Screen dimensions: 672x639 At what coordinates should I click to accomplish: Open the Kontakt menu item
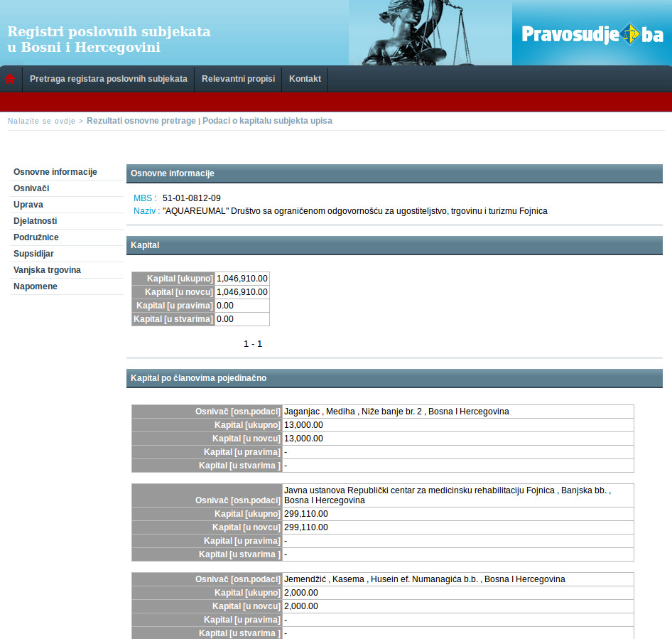pyautogui.click(x=305, y=79)
